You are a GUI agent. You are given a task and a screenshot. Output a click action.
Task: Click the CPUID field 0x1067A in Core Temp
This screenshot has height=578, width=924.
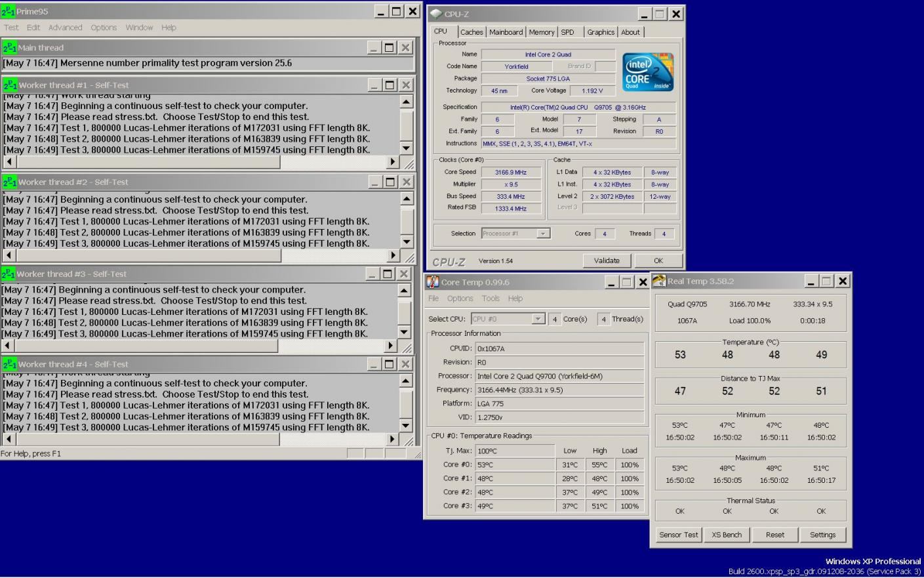pyautogui.click(x=559, y=348)
